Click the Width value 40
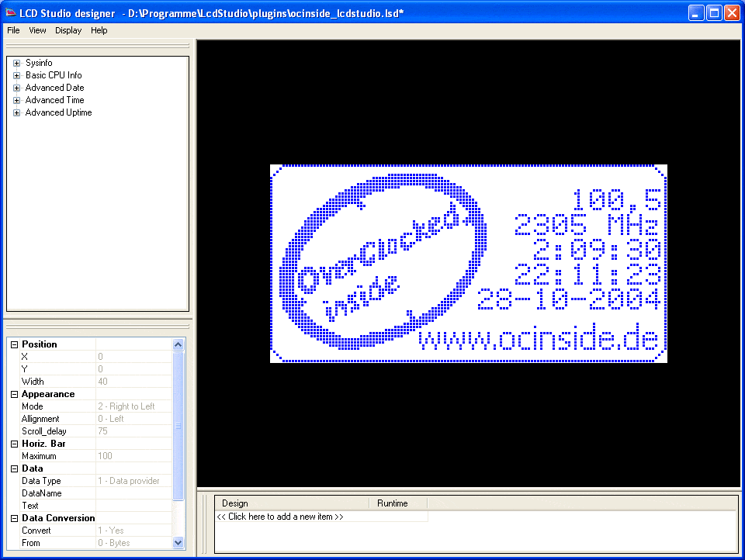 pos(134,382)
